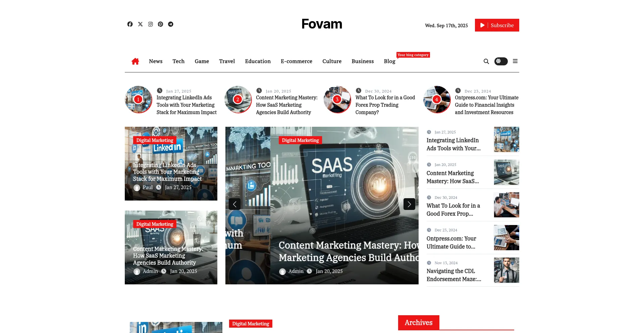Image resolution: width=644 pixels, height=333 pixels.
Task: Open the Ontpress.com sidebar article title
Action: click(451, 242)
